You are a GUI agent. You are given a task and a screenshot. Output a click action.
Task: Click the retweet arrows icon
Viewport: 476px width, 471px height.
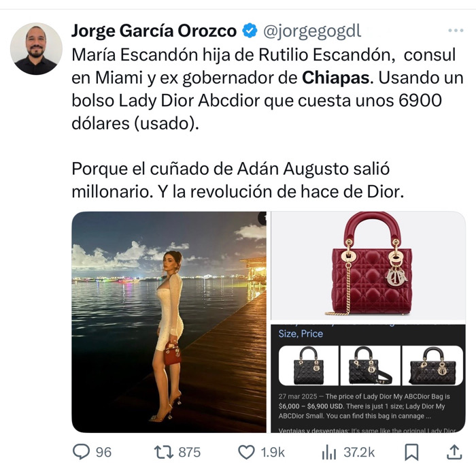pyautogui.click(x=164, y=452)
